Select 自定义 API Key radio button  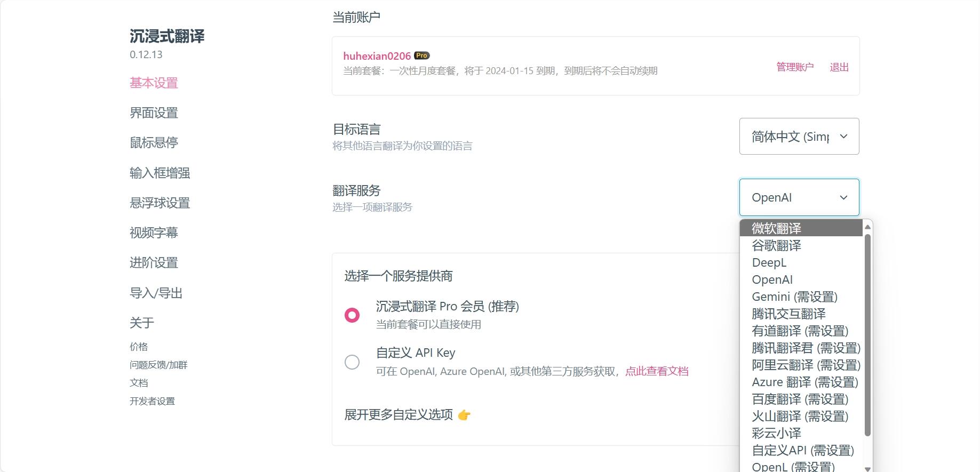pos(352,362)
